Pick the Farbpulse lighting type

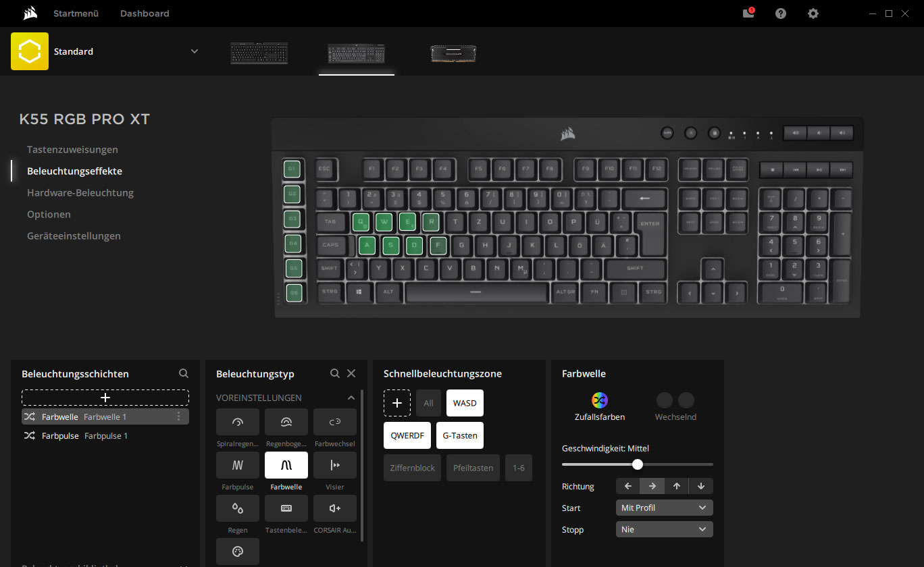point(237,465)
